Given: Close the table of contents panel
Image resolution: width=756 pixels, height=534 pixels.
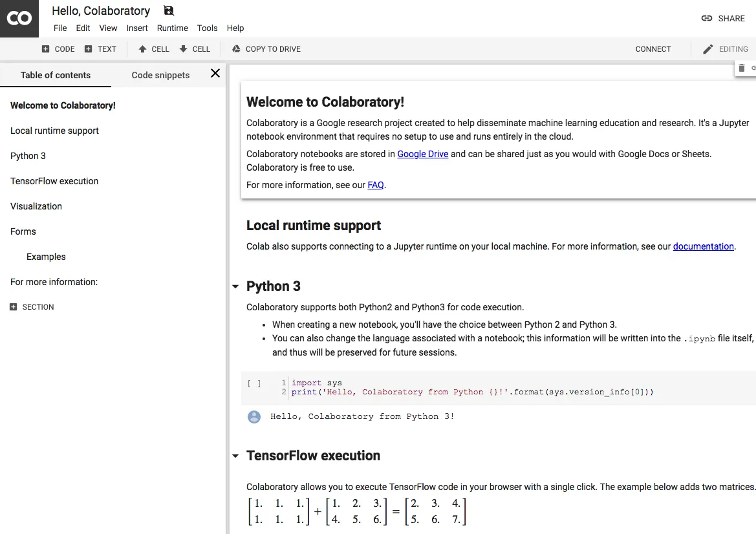Looking at the screenshot, I should [x=215, y=73].
